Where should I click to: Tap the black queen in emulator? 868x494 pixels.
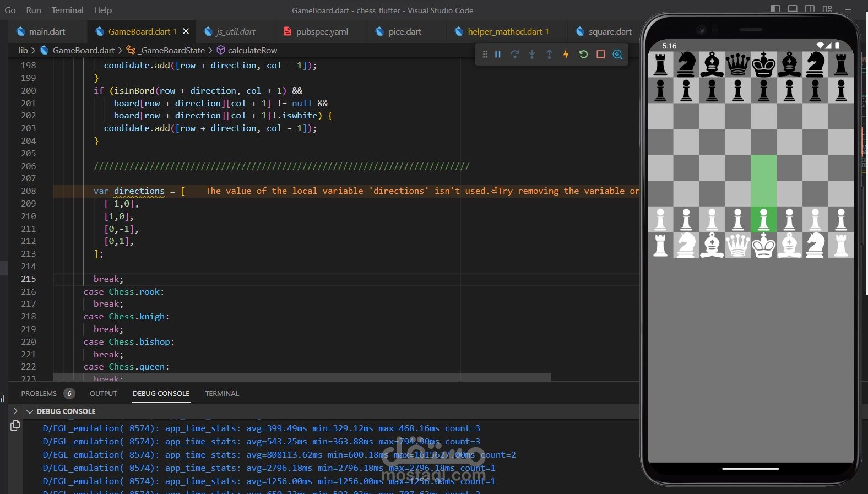[x=737, y=64]
